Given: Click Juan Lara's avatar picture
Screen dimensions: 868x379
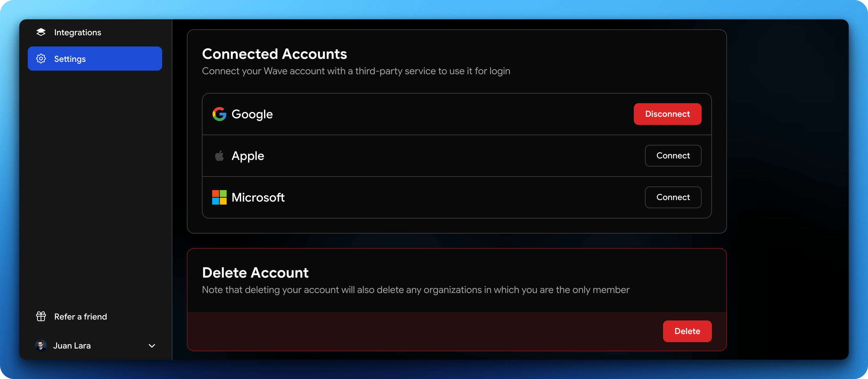Looking at the screenshot, I should pos(41,346).
